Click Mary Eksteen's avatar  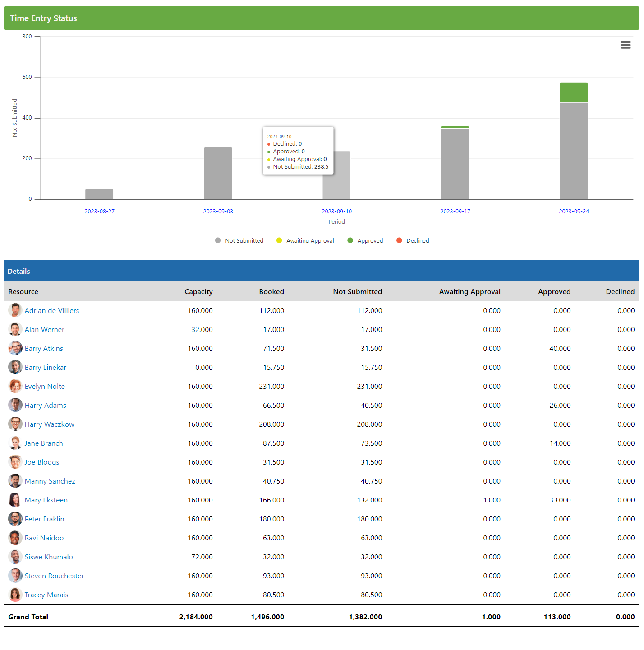(15, 500)
